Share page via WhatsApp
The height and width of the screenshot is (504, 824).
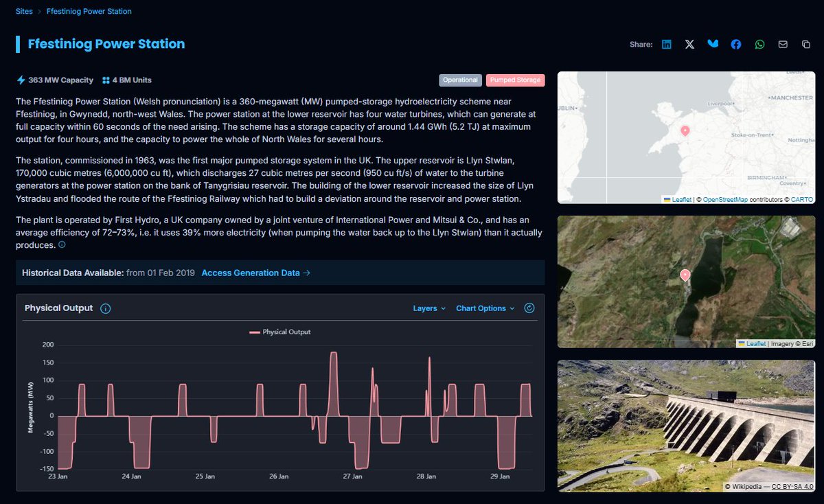[759, 44]
